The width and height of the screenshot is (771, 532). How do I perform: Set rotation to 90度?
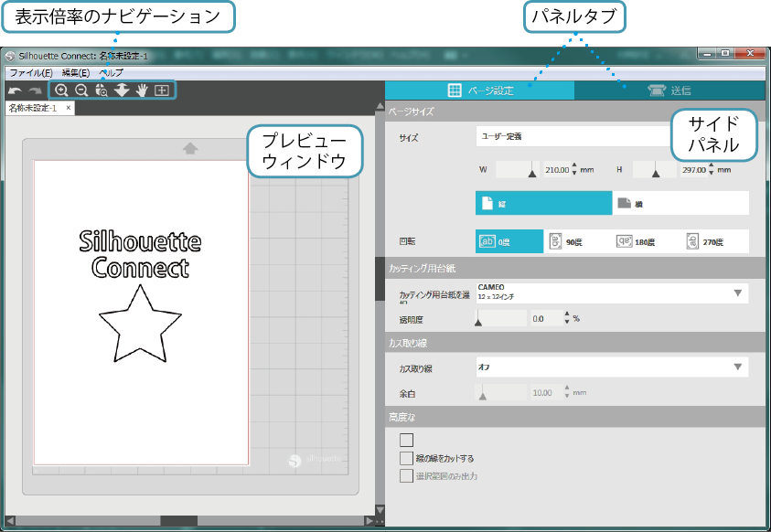[x=578, y=241]
